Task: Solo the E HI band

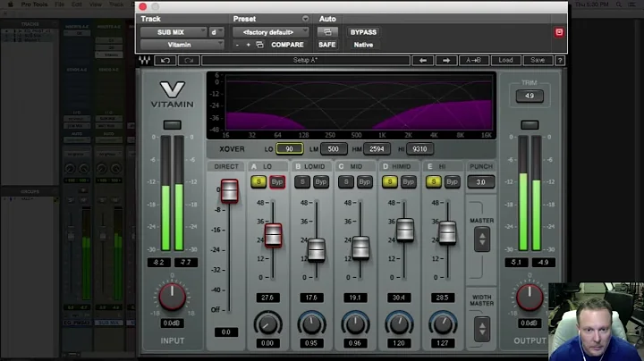Action: tap(433, 181)
